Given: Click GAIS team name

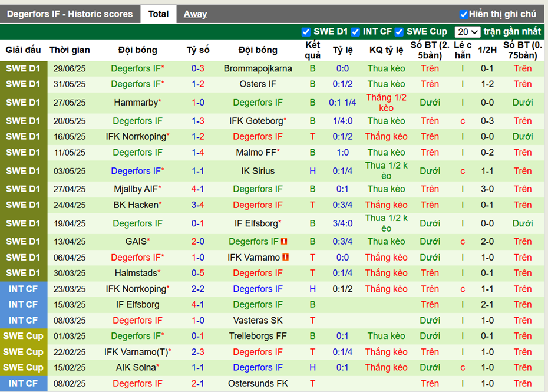Looking at the screenshot, I should [136, 241].
